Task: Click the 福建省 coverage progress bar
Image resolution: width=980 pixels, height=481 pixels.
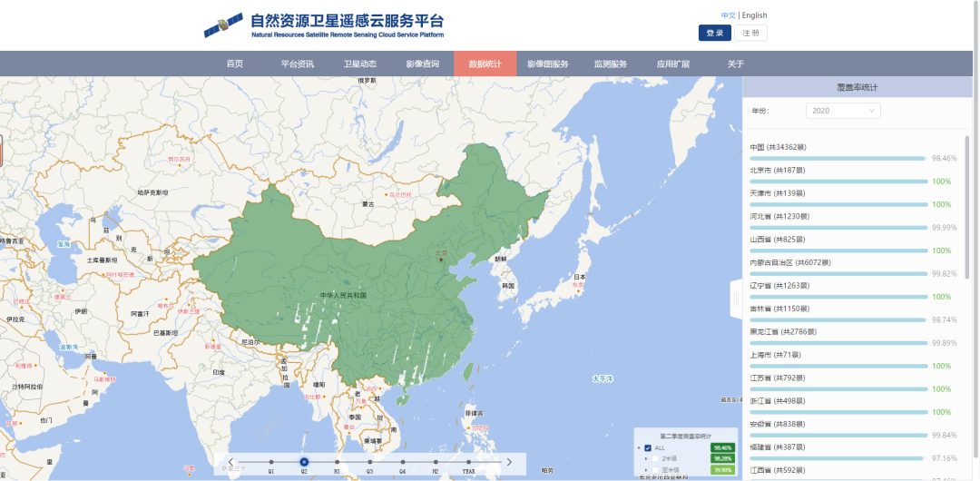Action: pyautogui.click(x=837, y=458)
